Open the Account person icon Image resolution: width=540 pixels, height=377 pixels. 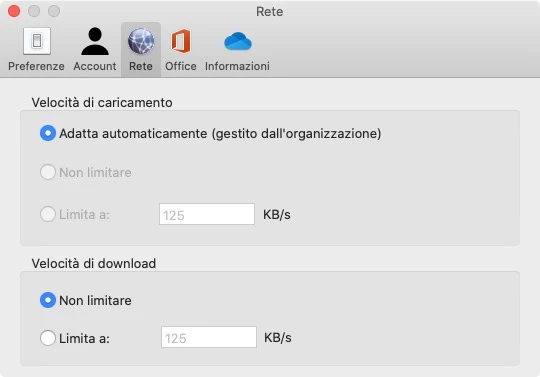coord(95,41)
